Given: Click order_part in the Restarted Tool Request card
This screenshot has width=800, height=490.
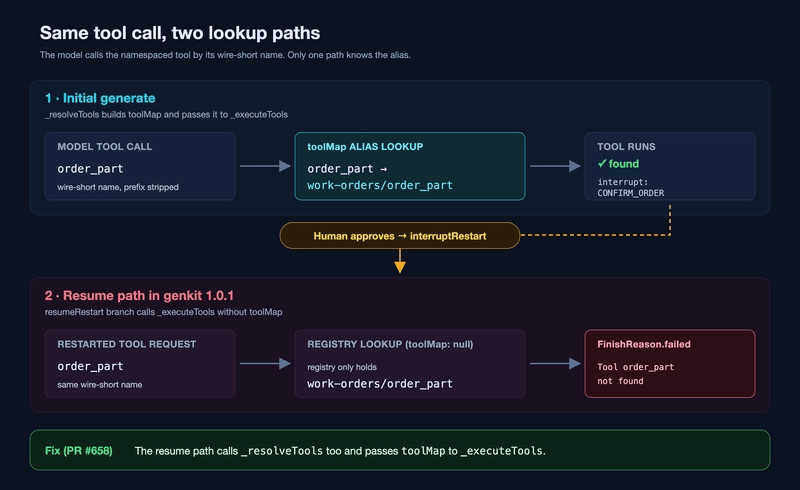Looking at the screenshot, I should point(90,366).
